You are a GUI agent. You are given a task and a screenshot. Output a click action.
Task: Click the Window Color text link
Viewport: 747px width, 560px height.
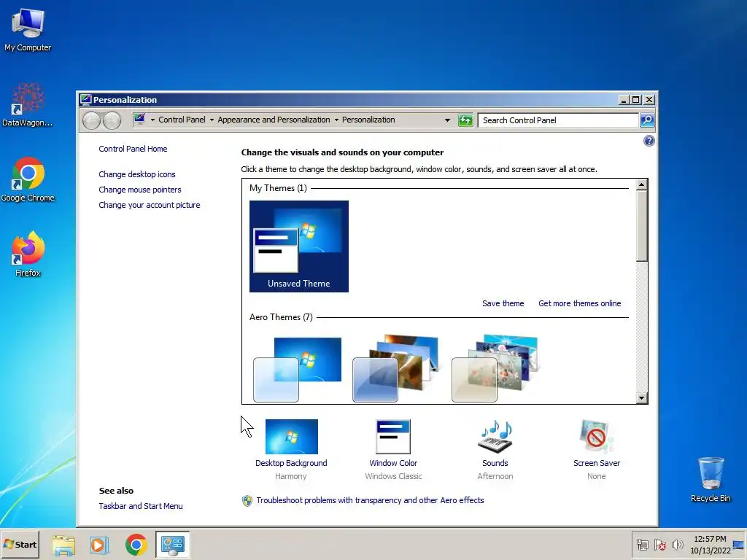pos(393,463)
